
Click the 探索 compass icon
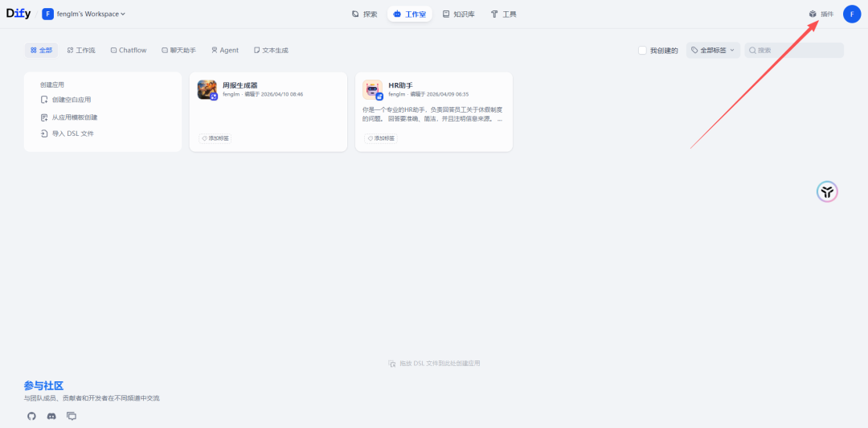pyautogui.click(x=355, y=14)
